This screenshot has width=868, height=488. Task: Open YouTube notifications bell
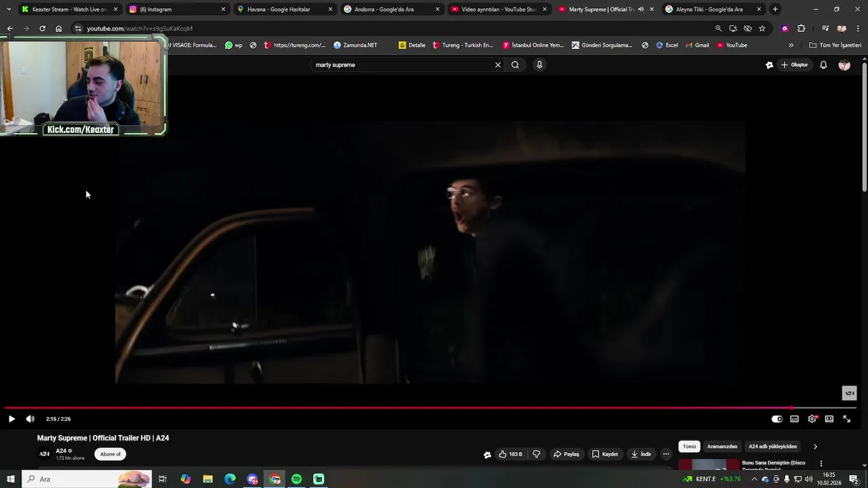[x=823, y=65]
